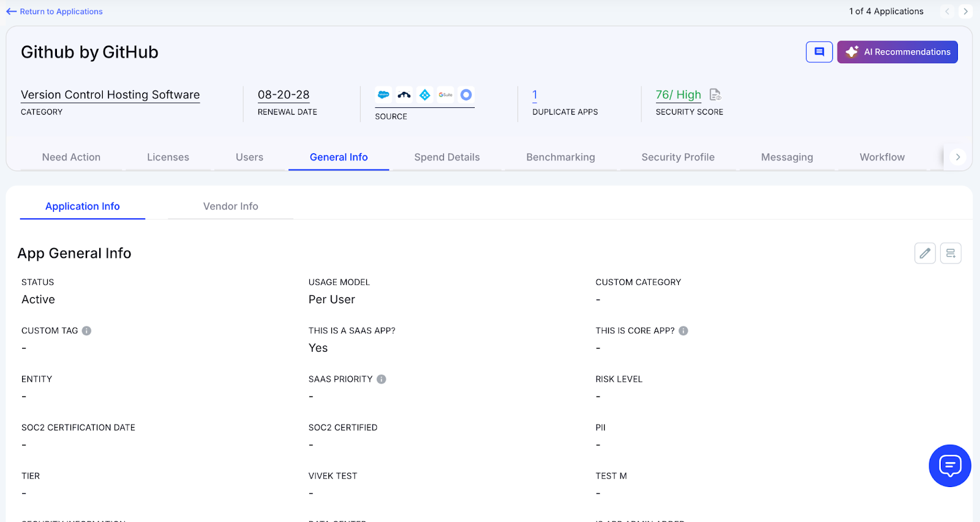Image resolution: width=980 pixels, height=522 pixels.
Task: Click the SOC2 CERTIFICATION DATE label
Action: 78,428
